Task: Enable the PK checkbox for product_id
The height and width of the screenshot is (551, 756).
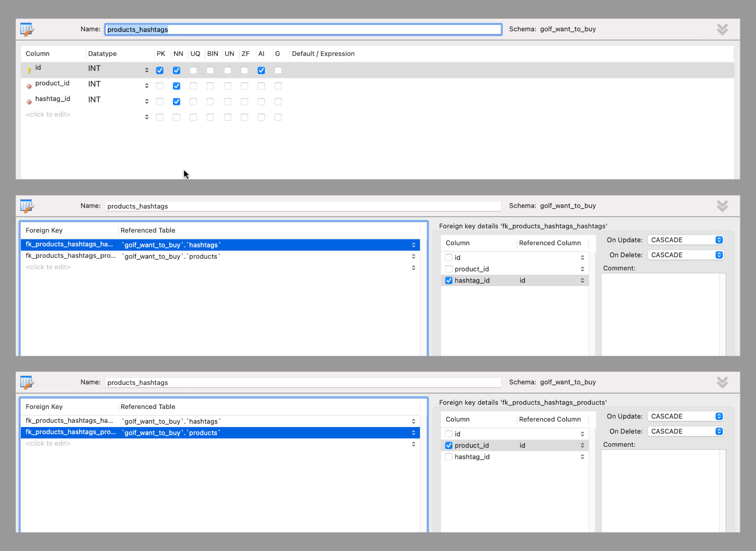Action: coord(159,86)
